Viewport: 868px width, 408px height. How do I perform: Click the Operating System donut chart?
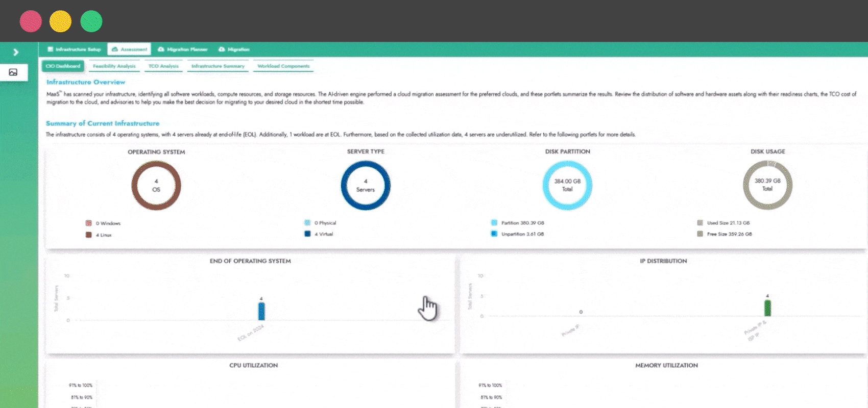[x=156, y=186]
